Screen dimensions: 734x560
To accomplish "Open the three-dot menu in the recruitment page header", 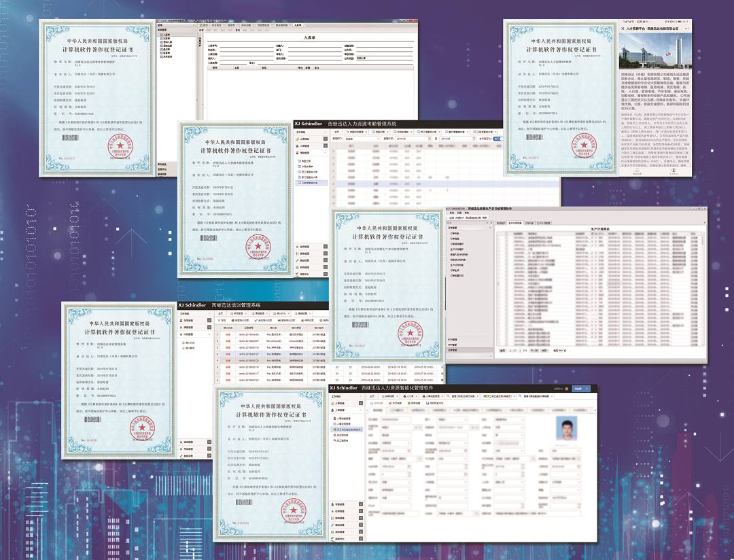I will click(688, 29).
